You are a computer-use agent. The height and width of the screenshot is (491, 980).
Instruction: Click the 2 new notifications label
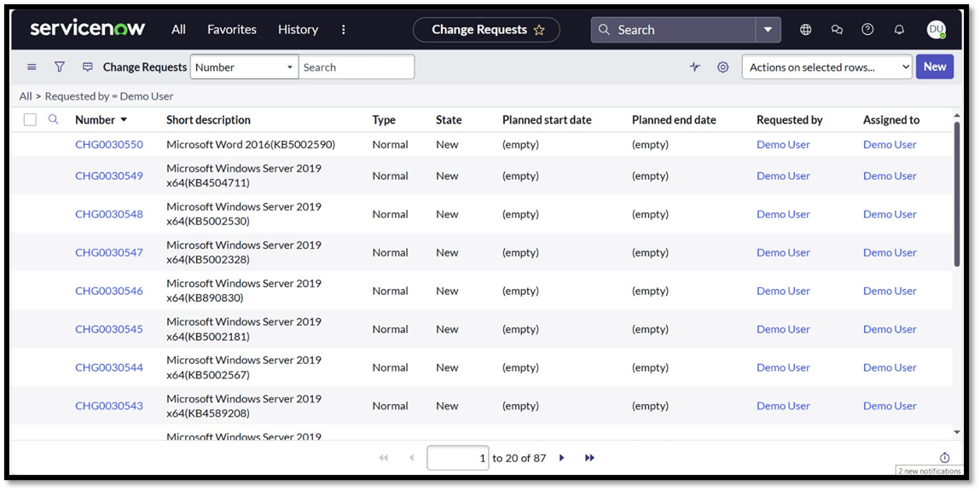pyautogui.click(x=930, y=471)
